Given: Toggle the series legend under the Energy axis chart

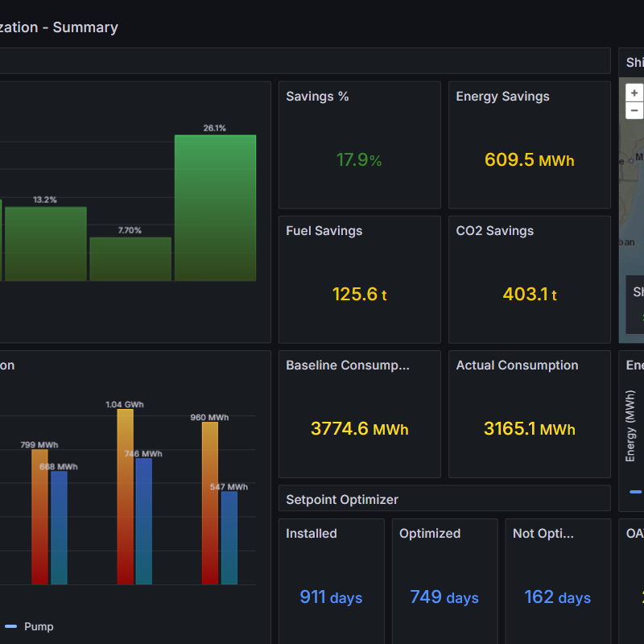Looking at the screenshot, I should [634, 492].
